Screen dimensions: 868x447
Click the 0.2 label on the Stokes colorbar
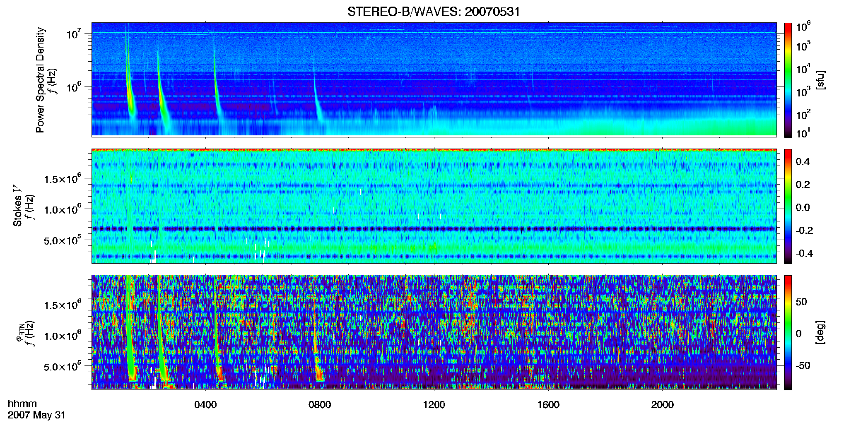click(803, 185)
